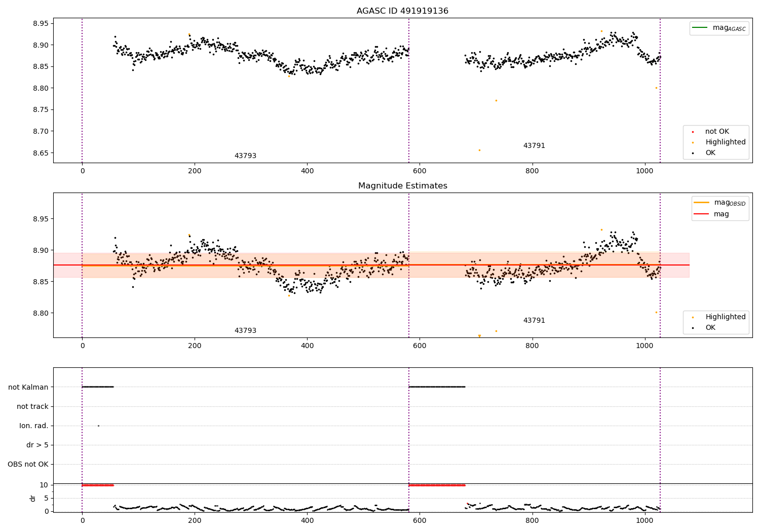Click the '43793' obsid label in AGASC plot
This screenshot has width=760, height=532.
[245, 156]
